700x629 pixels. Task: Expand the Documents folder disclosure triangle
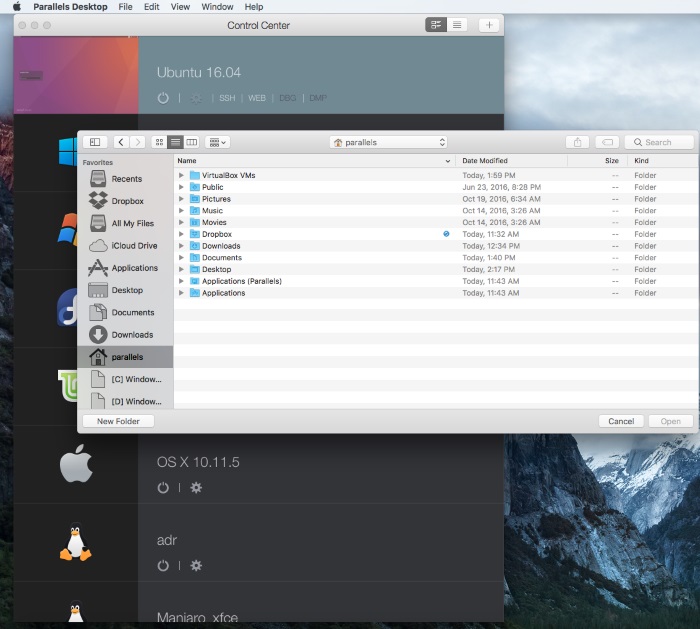coord(182,258)
